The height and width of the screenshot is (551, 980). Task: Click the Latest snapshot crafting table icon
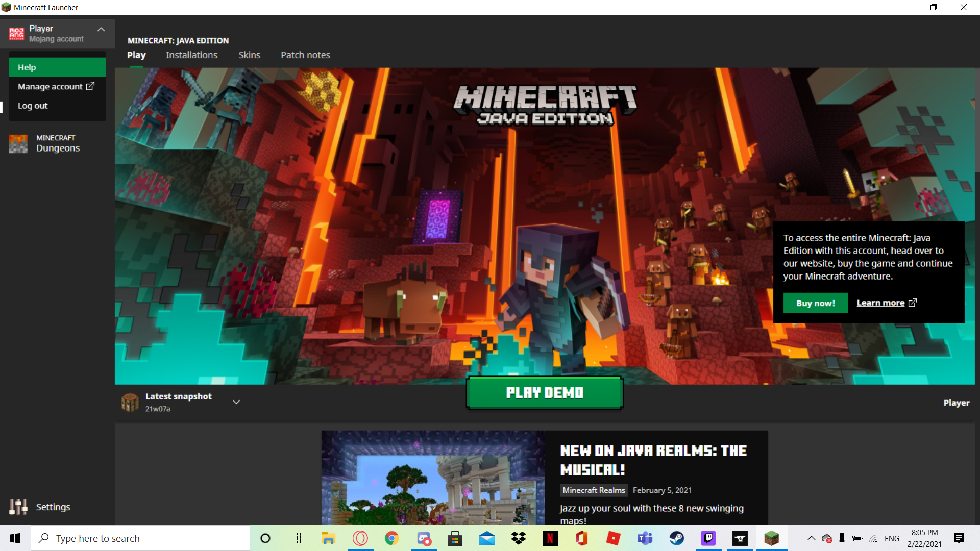click(130, 402)
